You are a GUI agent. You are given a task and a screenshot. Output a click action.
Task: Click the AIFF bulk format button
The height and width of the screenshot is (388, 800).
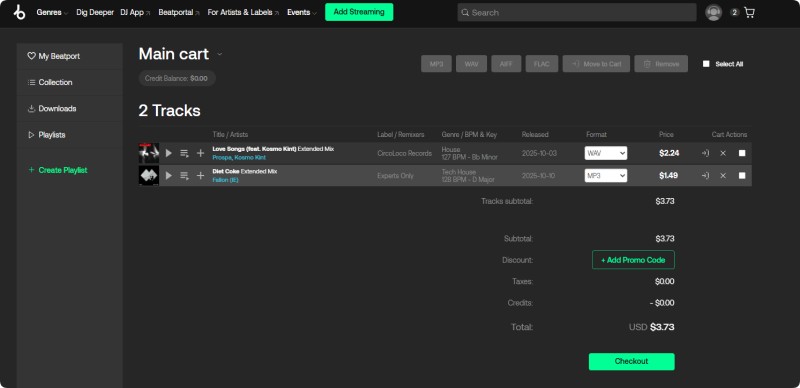click(506, 64)
